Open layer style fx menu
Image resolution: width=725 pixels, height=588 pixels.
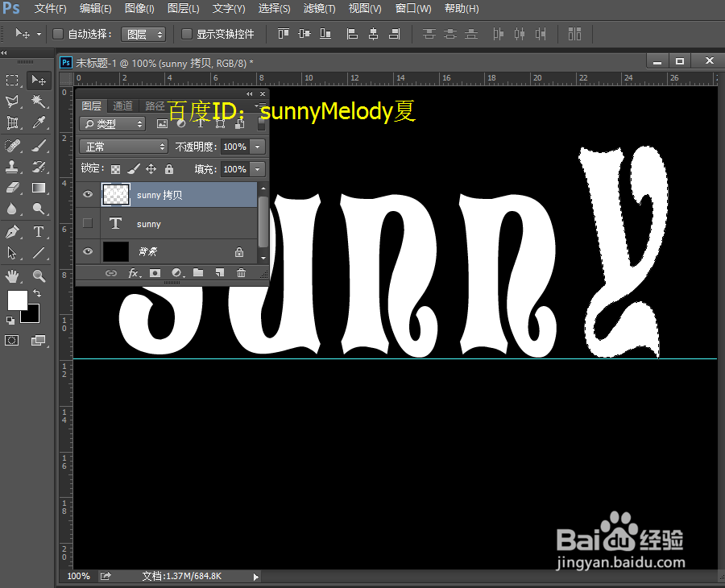coord(134,273)
